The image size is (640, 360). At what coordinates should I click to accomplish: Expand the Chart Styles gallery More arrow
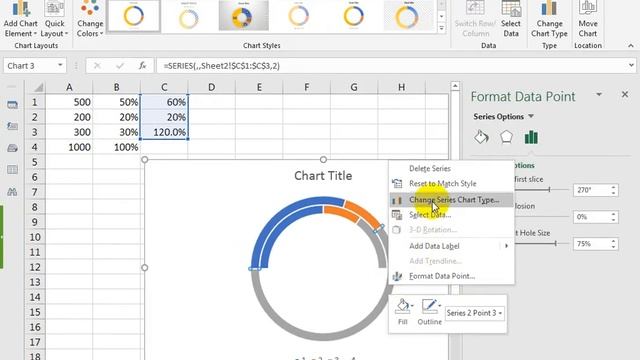(441, 28)
